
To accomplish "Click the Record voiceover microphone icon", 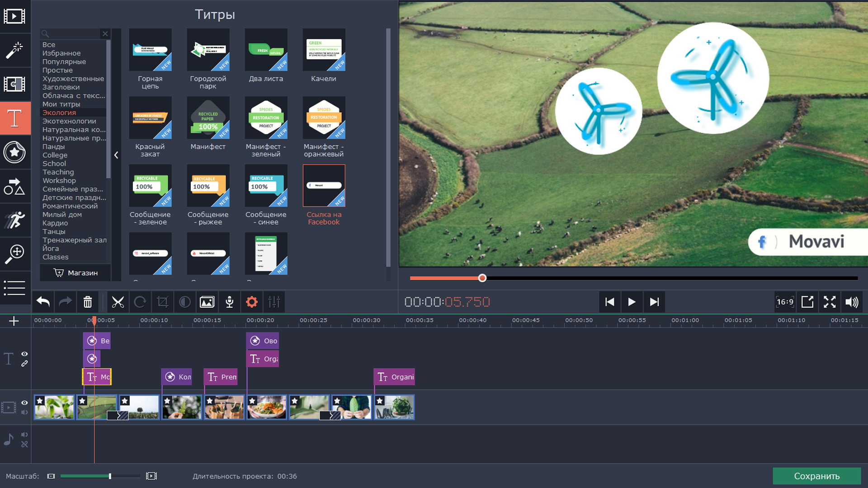I will coord(229,302).
